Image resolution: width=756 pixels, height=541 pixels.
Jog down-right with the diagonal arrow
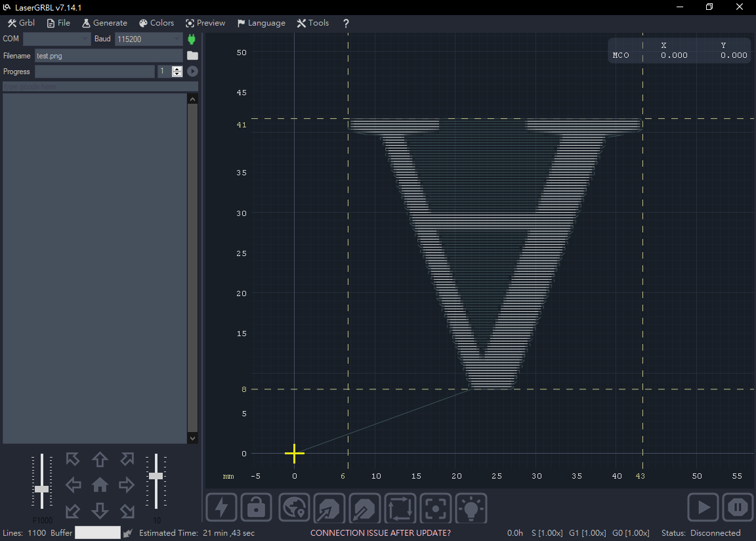pyautogui.click(x=127, y=511)
